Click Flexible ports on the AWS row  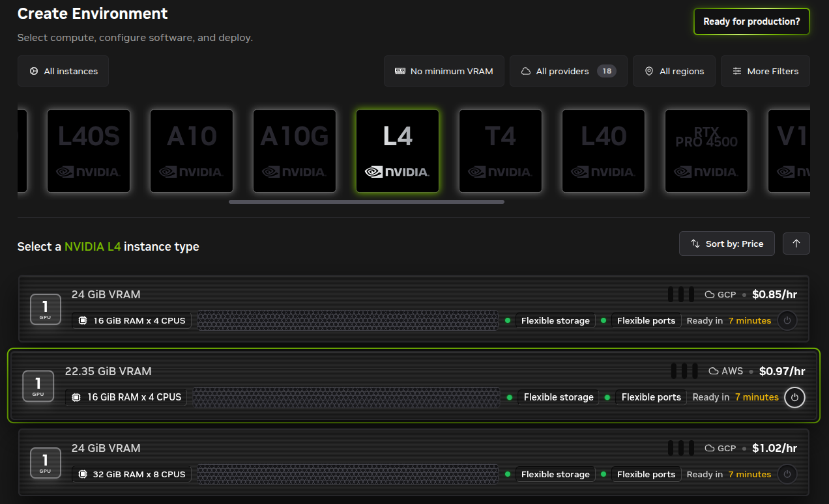point(651,397)
